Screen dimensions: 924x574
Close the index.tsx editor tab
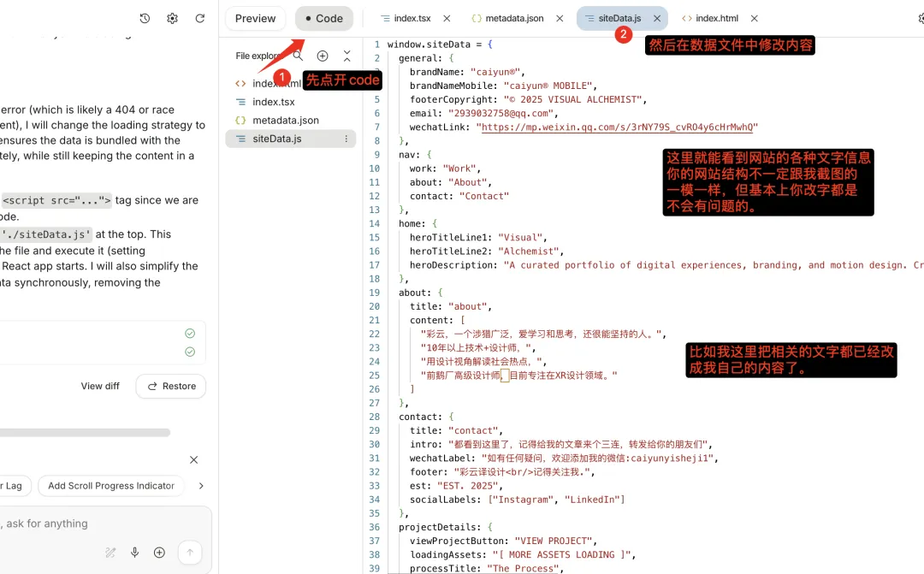[447, 18]
